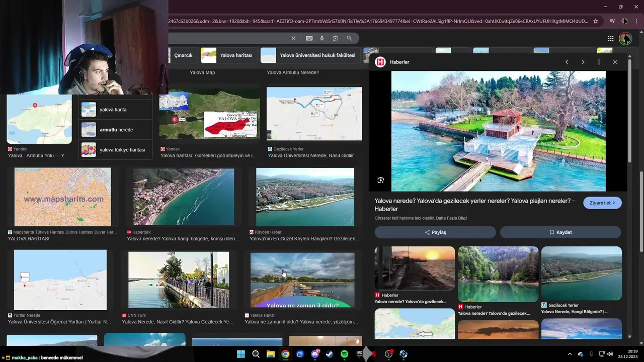
Task: Open Yandex Yalova haritası red map image
Action: pyautogui.click(x=210, y=113)
